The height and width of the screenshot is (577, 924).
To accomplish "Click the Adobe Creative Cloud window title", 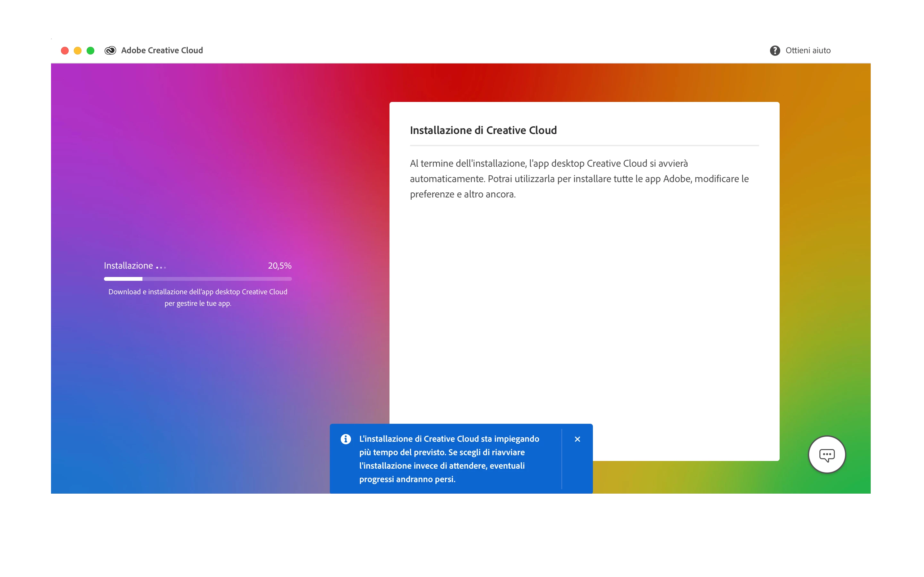I will (162, 50).
